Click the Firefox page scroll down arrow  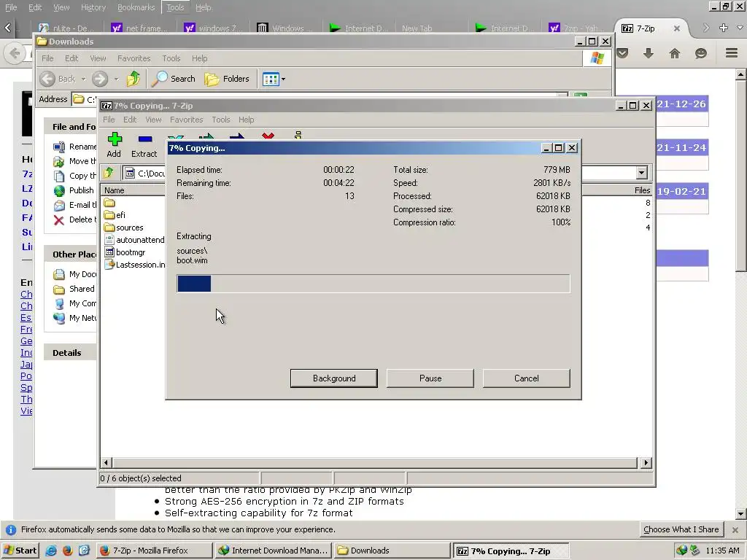[x=740, y=514]
